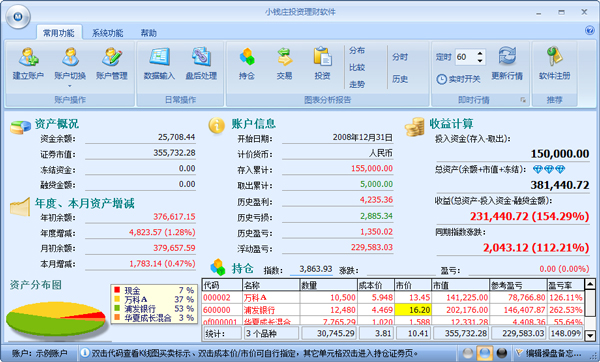Click the 年度、本月资产增减 chart icon
The image size is (600, 362).
click(x=20, y=207)
